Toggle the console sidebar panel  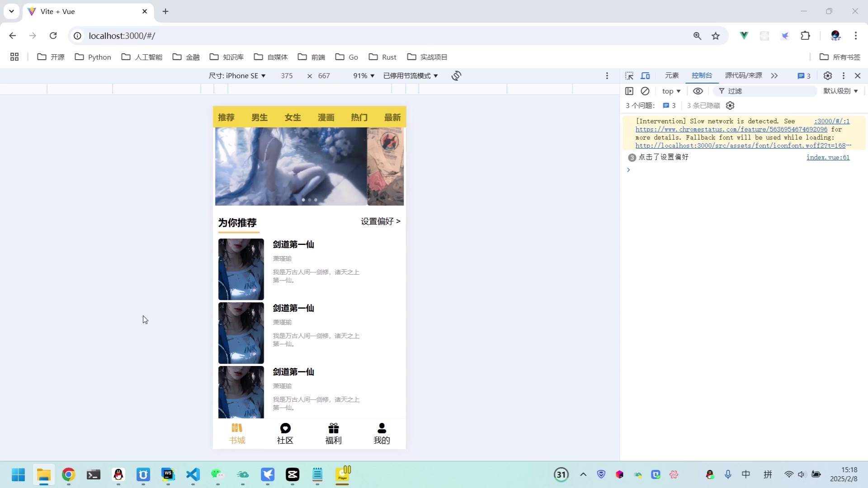click(629, 91)
